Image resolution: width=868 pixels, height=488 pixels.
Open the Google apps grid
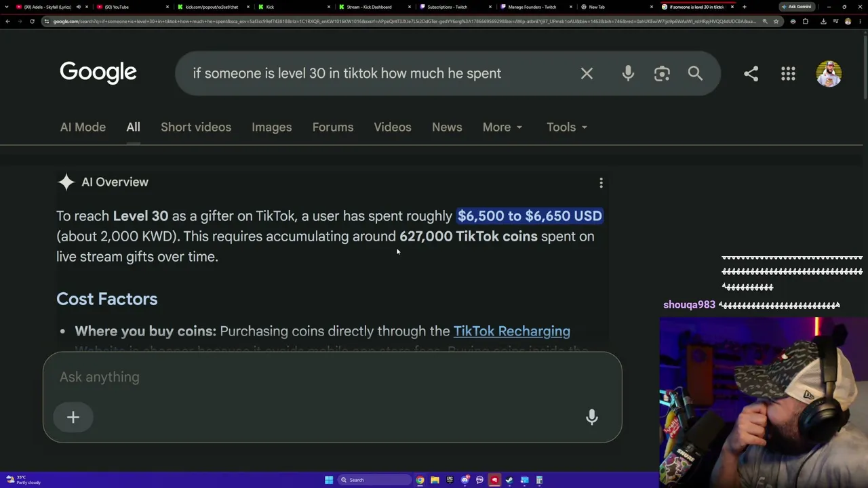[788, 73]
